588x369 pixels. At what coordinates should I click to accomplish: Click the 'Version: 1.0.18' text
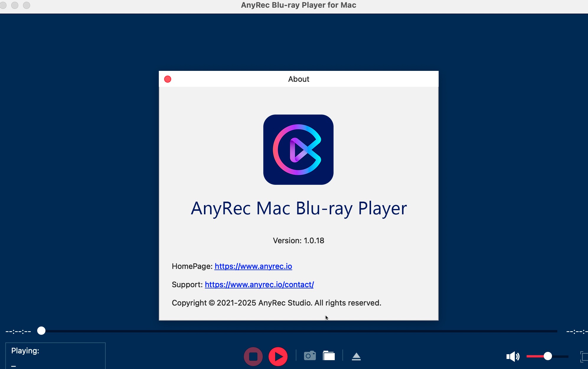point(298,241)
